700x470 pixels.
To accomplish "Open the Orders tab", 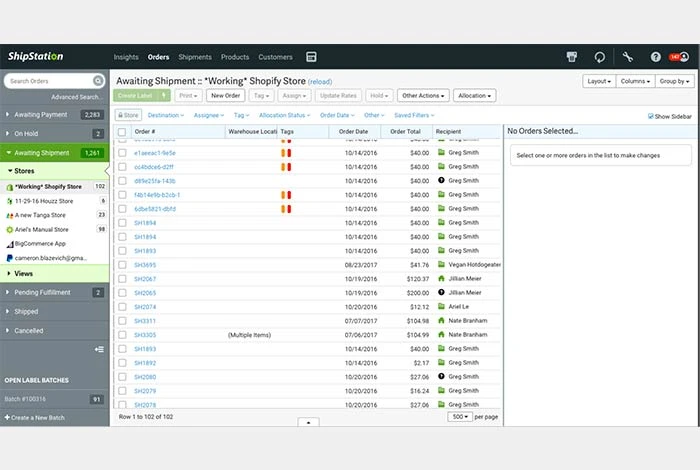I will pyautogui.click(x=158, y=57).
